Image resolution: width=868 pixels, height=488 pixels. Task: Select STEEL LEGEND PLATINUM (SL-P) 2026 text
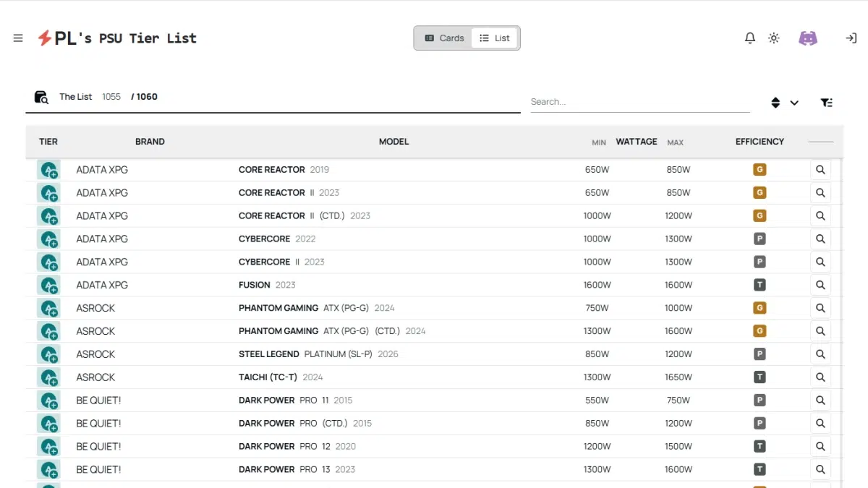point(318,354)
